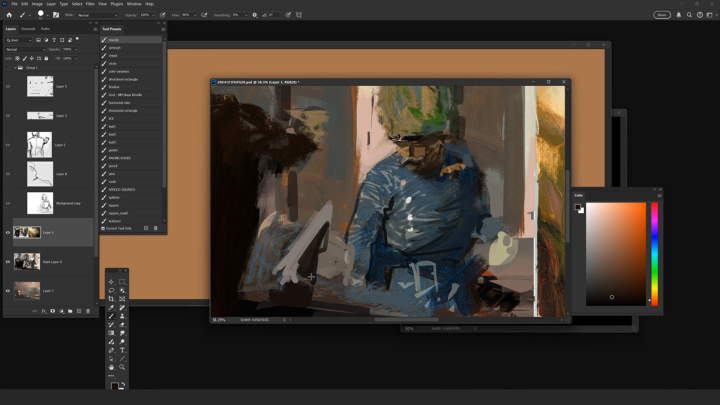Select the Move tool in the toolbox
The width and height of the screenshot is (720, 405).
pyautogui.click(x=111, y=281)
